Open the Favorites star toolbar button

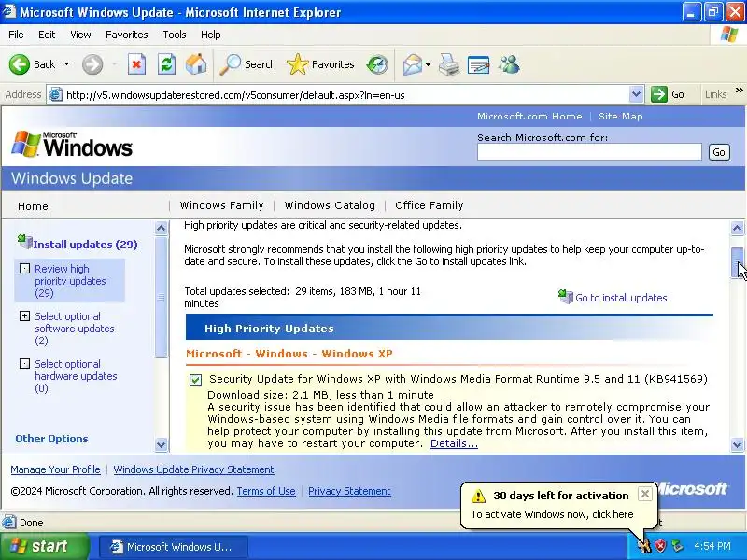pyautogui.click(x=320, y=64)
